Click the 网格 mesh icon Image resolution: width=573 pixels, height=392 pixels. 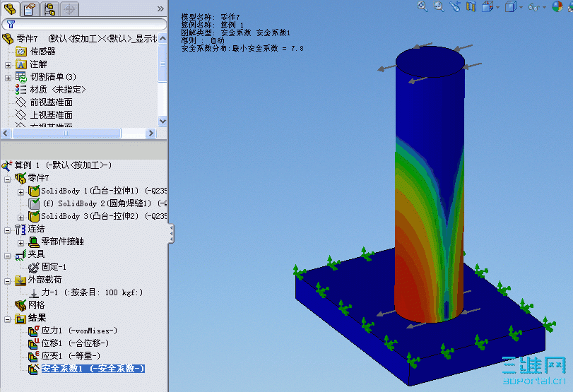[20, 305]
